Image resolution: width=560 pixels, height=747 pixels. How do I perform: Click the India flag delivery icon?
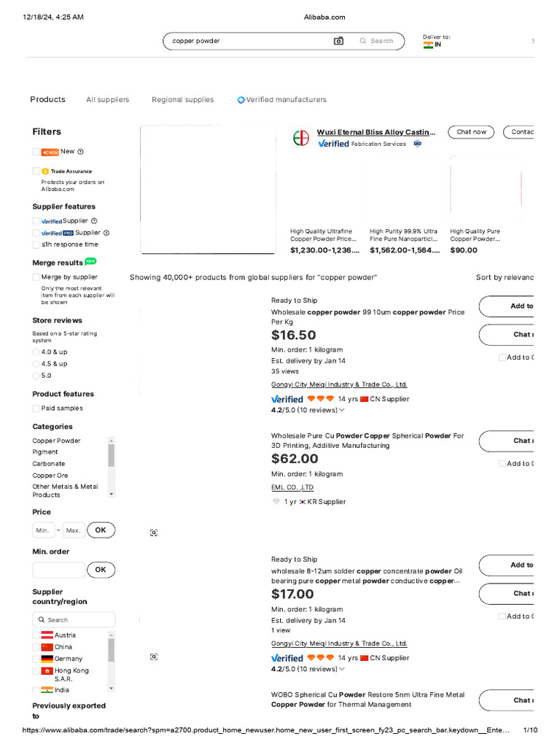[x=428, y=45]
